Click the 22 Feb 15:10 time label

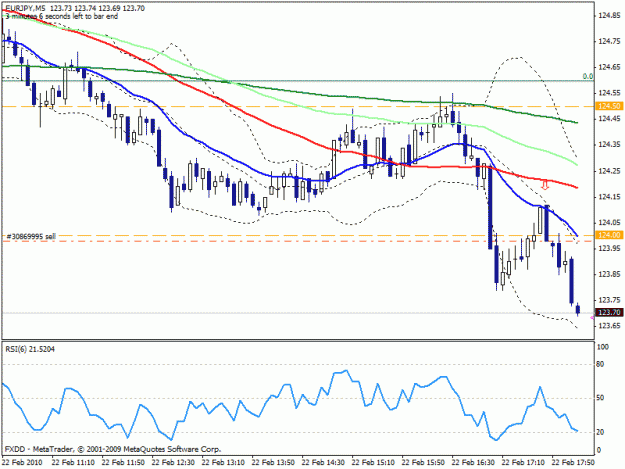[373, 462]
